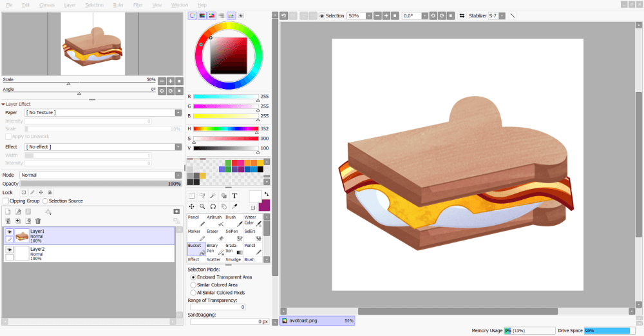Screen dimensions: 644x336
Task: Open the Layer menu
Action: (70, 5)
